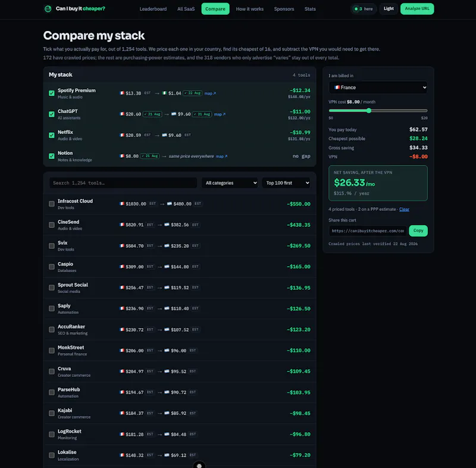The height and width of the screenshot is (468, 476).
Task: Copy the share cart link
Action: click(x=418, y=230)
